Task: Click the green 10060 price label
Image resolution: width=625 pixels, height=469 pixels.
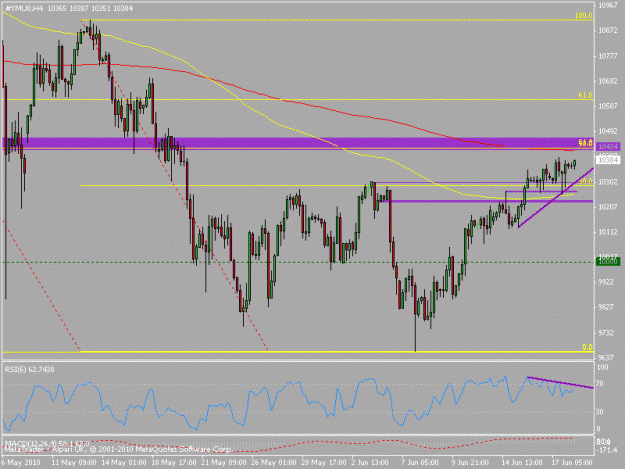Action: click(607, 261)
